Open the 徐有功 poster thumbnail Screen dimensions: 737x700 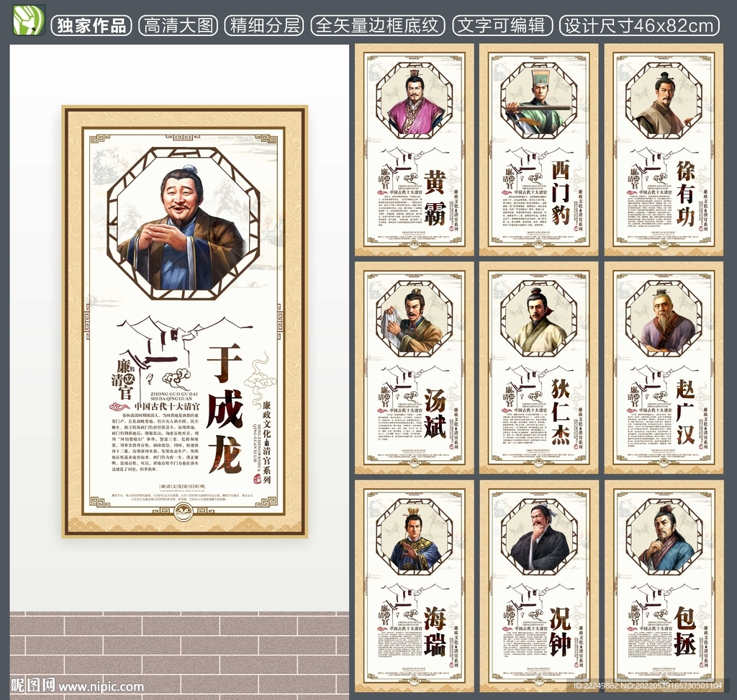664,150
